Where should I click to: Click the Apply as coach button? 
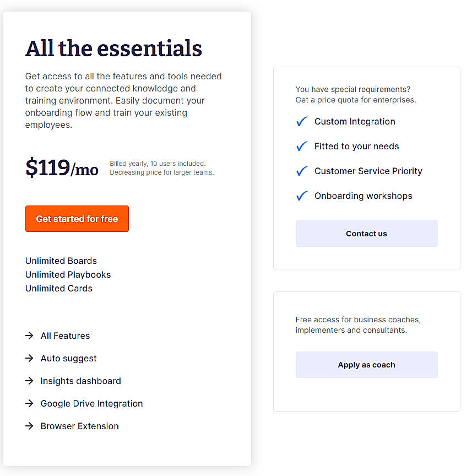tap(366, 365)
